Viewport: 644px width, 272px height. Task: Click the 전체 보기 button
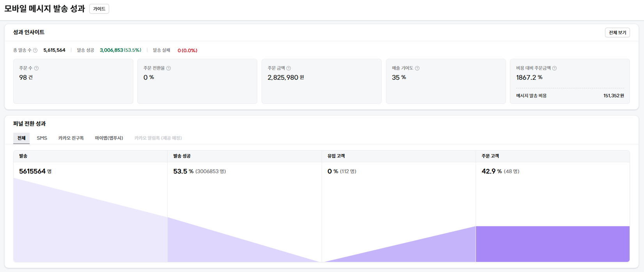(x=617, y=33)
